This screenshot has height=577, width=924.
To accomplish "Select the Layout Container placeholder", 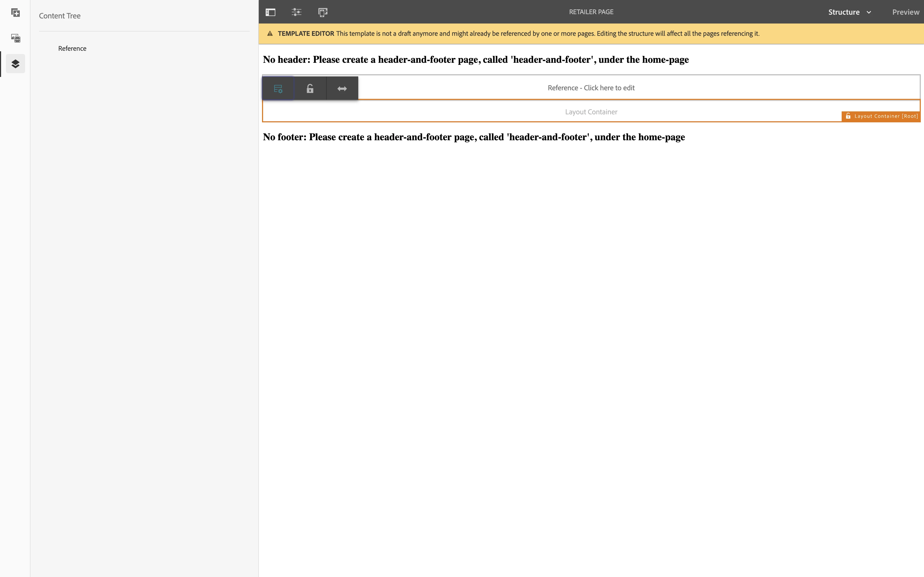I will coord(591,112).
